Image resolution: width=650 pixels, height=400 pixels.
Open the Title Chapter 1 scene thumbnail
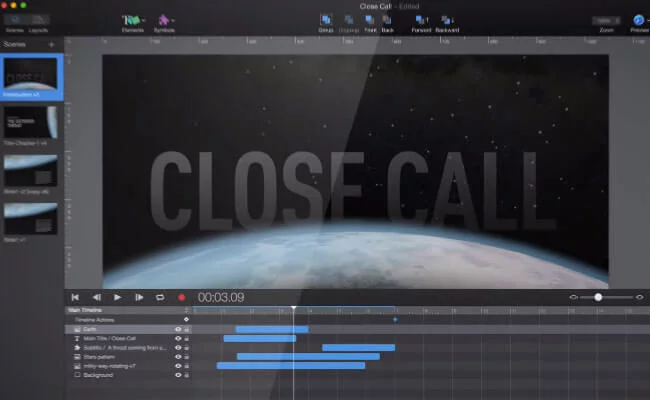tap(31, 122)
